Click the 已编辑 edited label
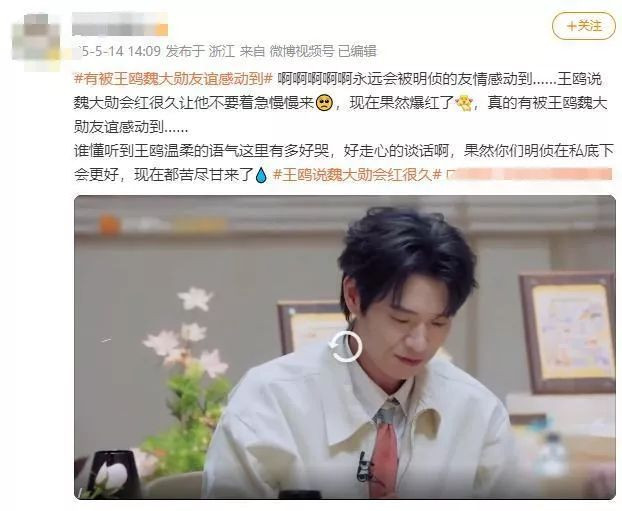Viewport: 622px width, 511px height. (357, 52)
